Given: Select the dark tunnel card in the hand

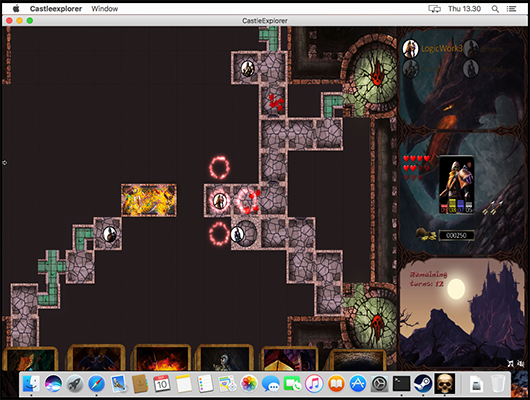Looking at the screenshot, I should [x=358, y=360].
